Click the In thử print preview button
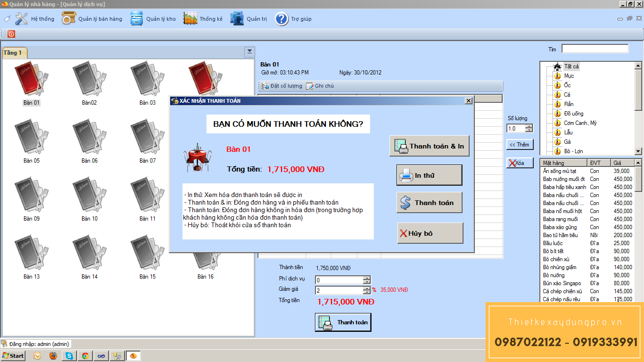The width and height of the screenshot is (644, 362). point(429,175)
